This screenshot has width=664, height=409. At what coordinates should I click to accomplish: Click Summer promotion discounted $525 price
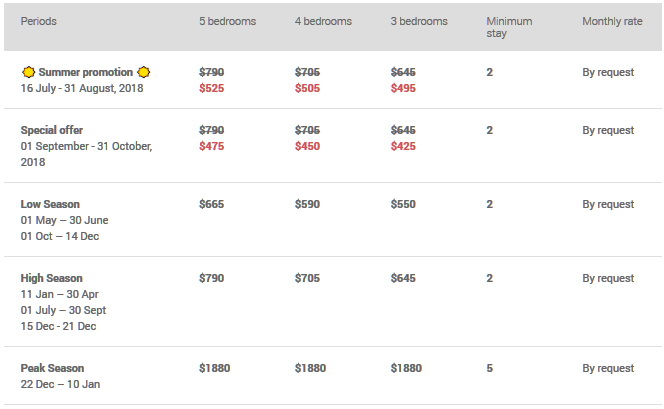pyautogui.click(x=212, y=88)
